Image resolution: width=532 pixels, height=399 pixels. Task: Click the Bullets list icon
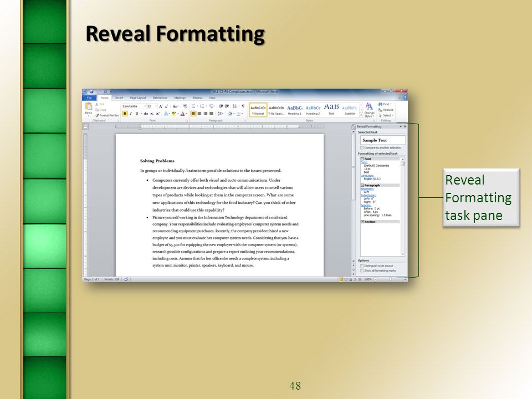(193, 106)
